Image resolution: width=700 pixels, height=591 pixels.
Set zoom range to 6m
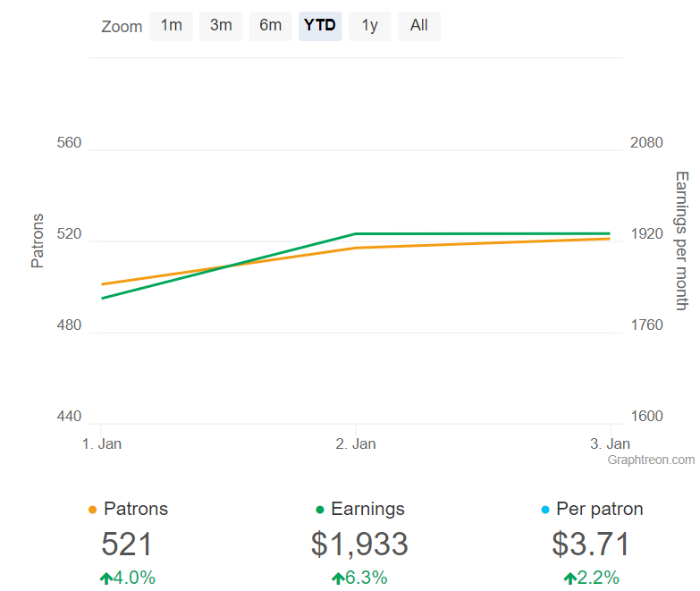click(x=271, y=26)
